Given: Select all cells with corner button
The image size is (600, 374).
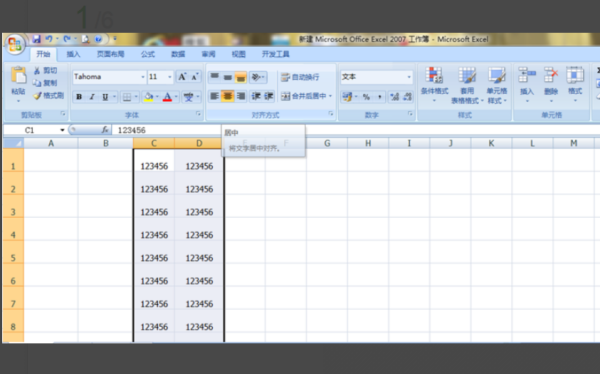Looking at the screenshot, I should point(13,144).
